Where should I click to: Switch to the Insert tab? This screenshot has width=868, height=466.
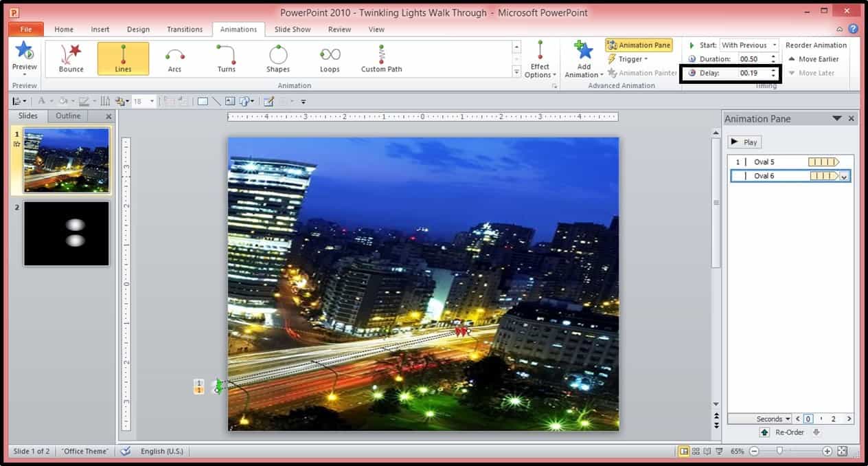(x=100, y=30)
